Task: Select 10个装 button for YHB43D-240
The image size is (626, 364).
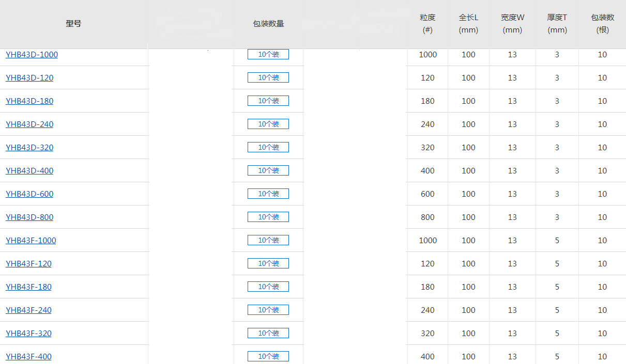Action: (268, 124)
